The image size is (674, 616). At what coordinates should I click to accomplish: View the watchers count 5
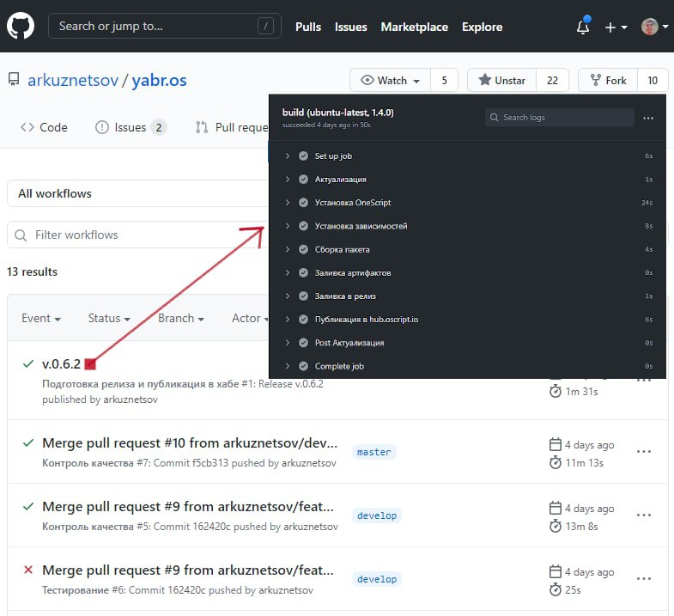point(444,80)
